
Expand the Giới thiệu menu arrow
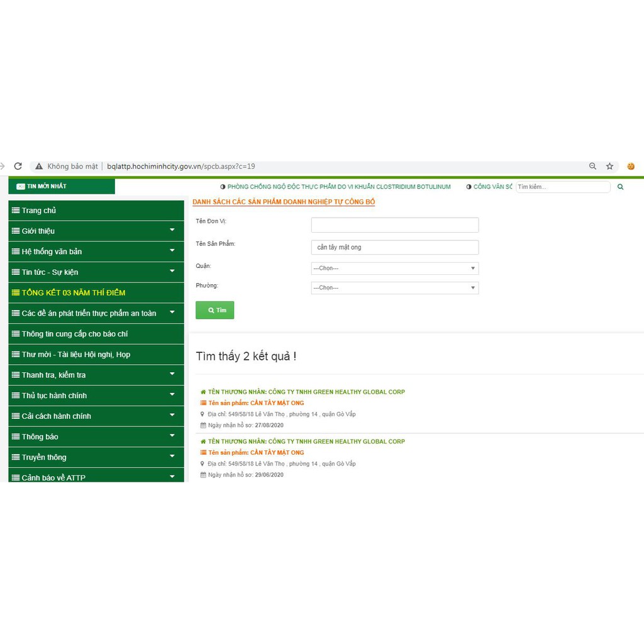(172, 231)
